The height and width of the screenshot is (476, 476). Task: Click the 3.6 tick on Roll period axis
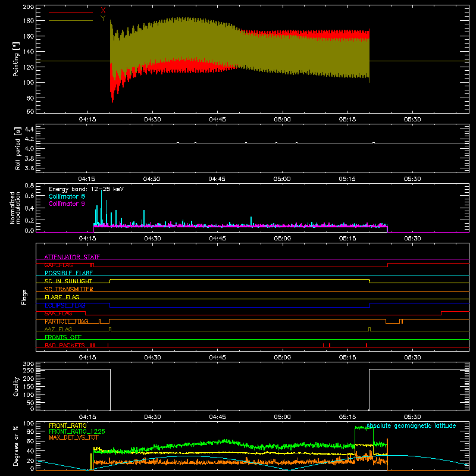pyautogui.click(x=29, y=168)
